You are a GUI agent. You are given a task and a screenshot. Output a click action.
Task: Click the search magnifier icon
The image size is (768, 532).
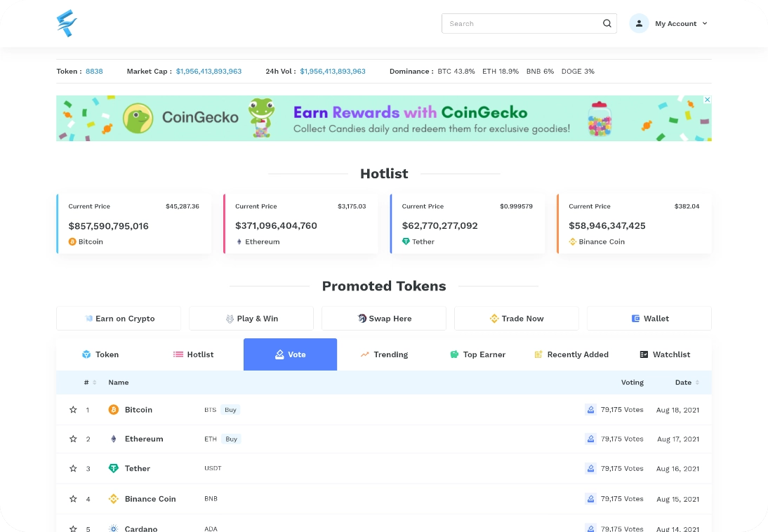click(x=607, y=24)
